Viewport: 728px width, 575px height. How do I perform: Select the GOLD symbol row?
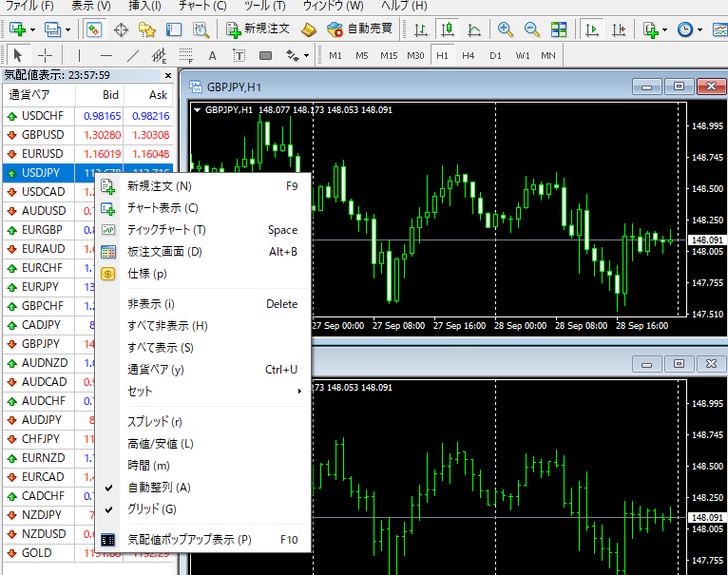tap(38, 553)
